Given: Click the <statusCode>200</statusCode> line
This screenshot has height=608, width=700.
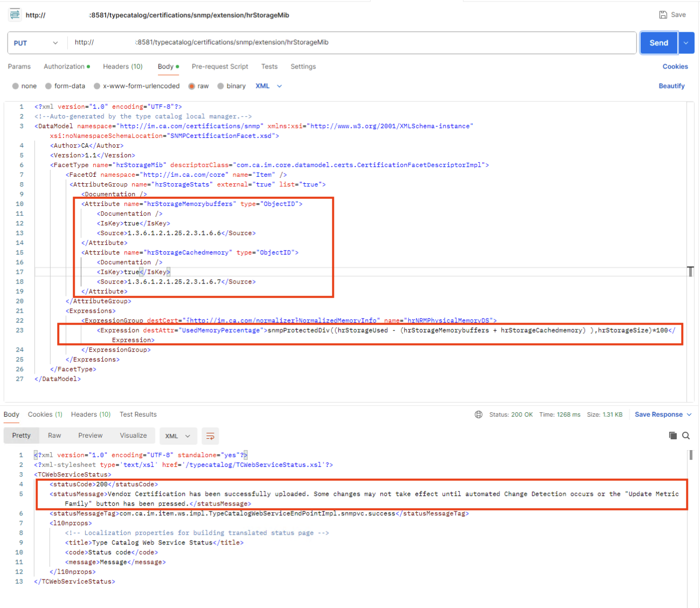Looking at the screenshot, I should (x=104, y=484).
